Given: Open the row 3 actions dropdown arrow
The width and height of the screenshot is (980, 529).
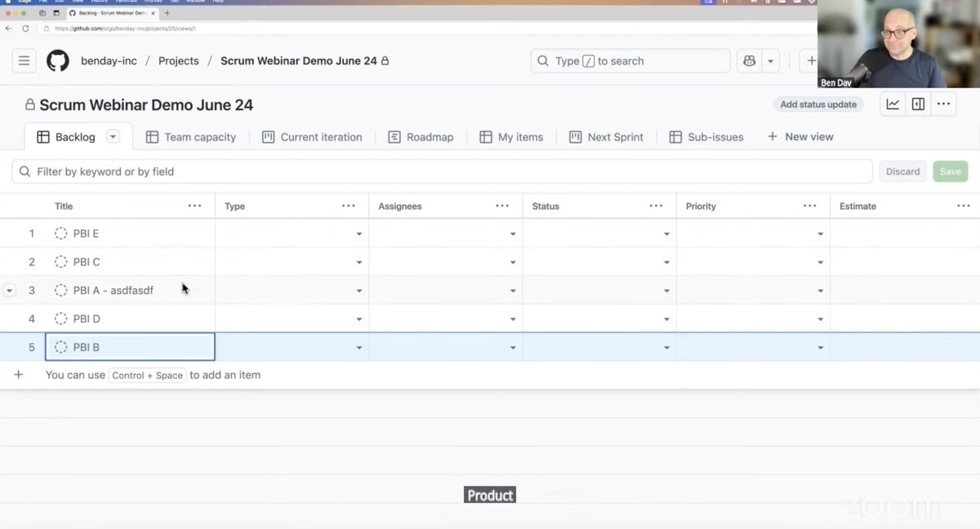Looking at the screenshot, I should click(10, 291).
